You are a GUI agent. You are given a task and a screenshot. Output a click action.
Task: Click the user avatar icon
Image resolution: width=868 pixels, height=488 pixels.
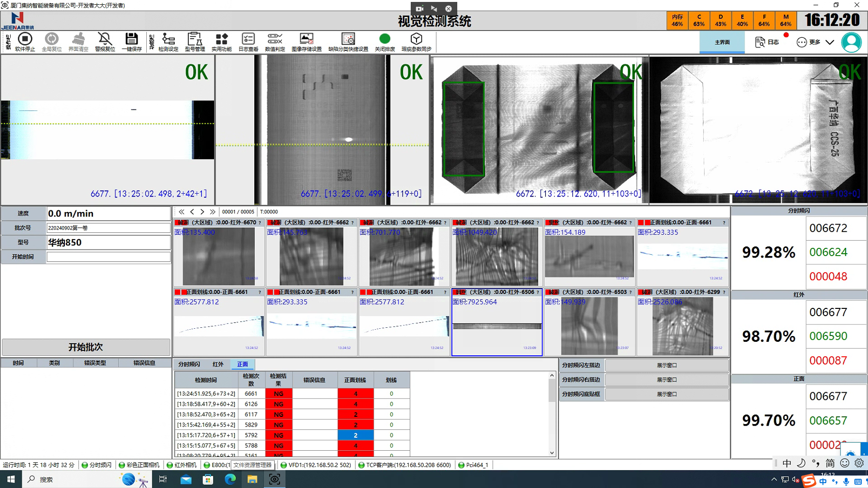(852, 42)
